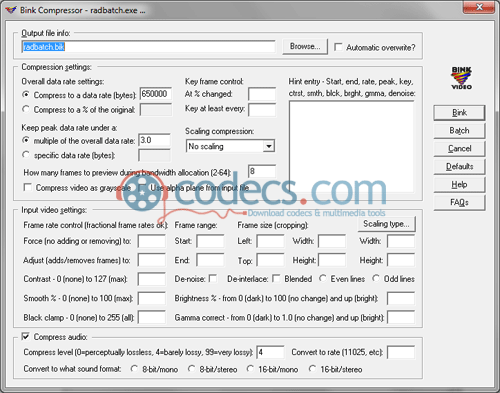This screenshot has width=500, height=393.
Task: Enable Automatic overwrite checkbox
Action: [338, 47]
